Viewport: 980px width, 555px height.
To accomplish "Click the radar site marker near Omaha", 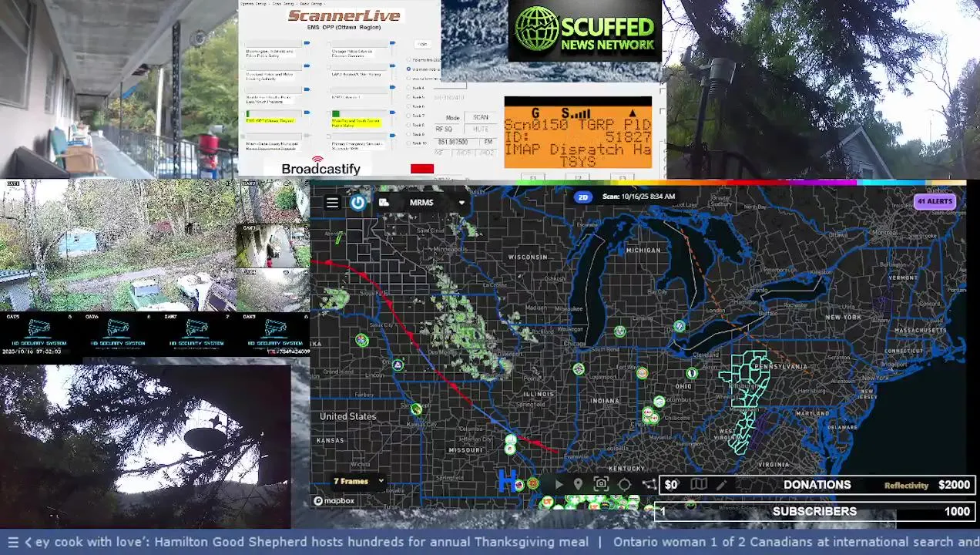I will 398,365.
